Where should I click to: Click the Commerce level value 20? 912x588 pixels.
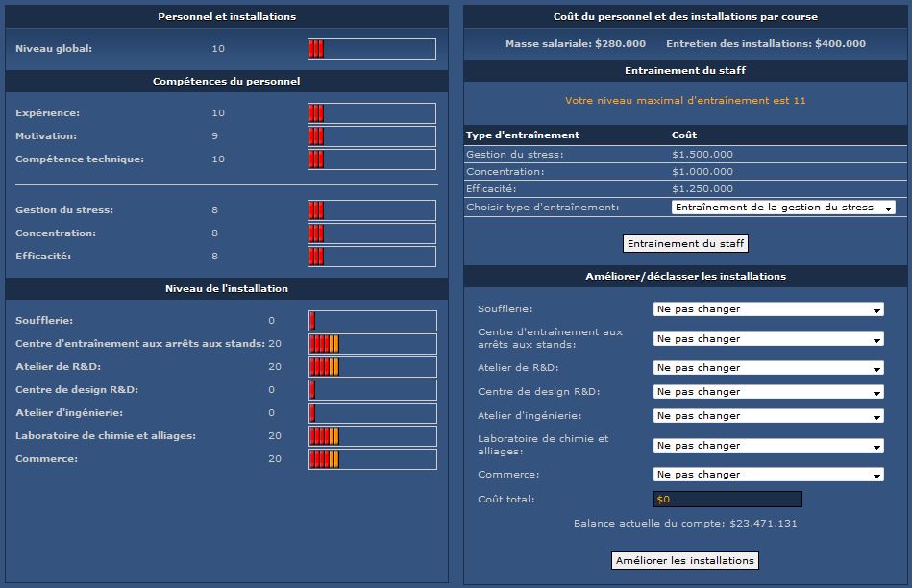(x=275, y=459)
